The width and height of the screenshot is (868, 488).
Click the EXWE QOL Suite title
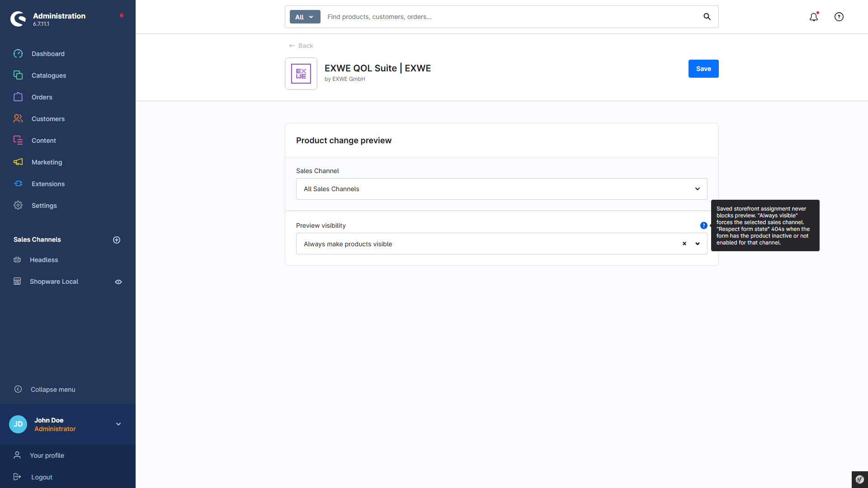[377, 68]
